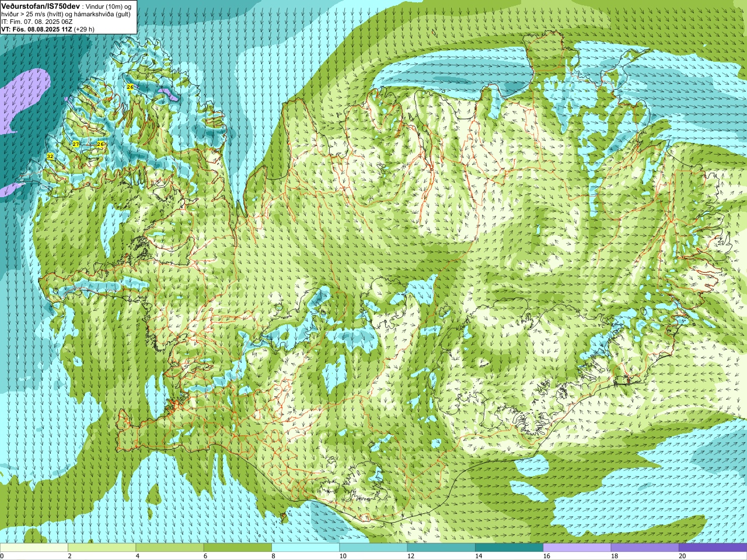
Task: Click the yellow gust label reading 27
Action: pyautogui.click(x=76, y=144)
